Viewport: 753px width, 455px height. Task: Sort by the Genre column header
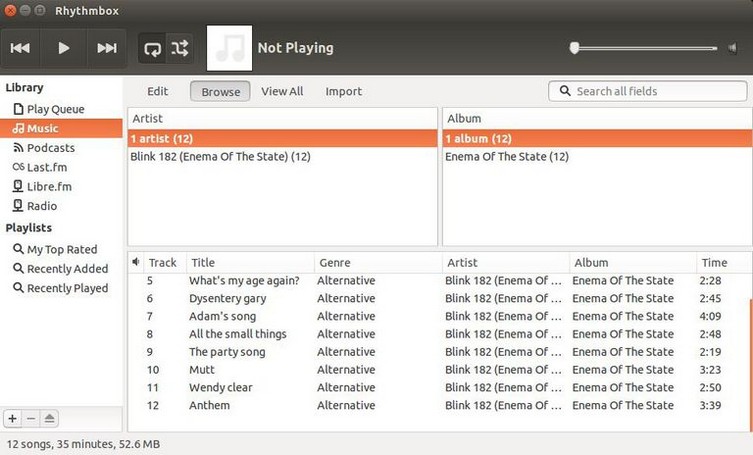[x=378, y=263]
